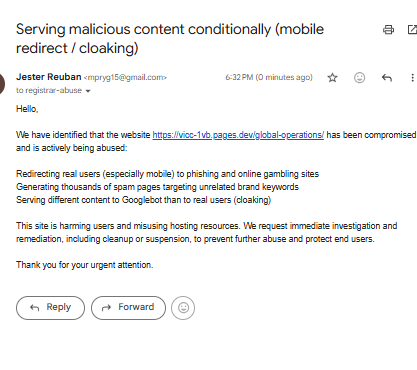
Task: Click the sender avatar picture
Action: [2, 83]
